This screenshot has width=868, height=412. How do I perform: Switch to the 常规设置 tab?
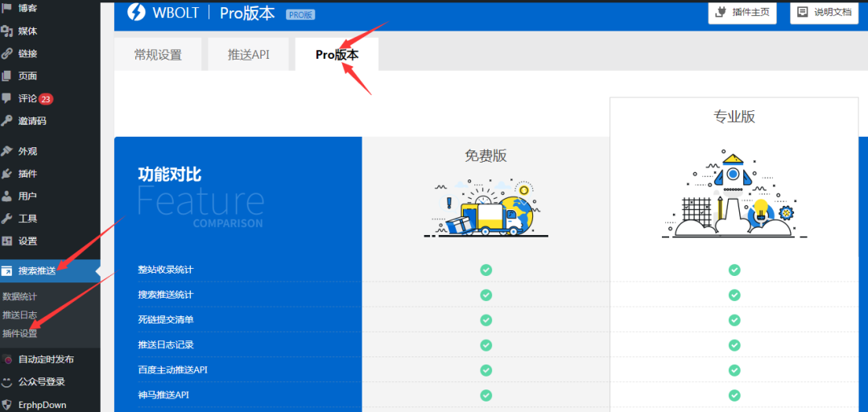tap(158, 55)
